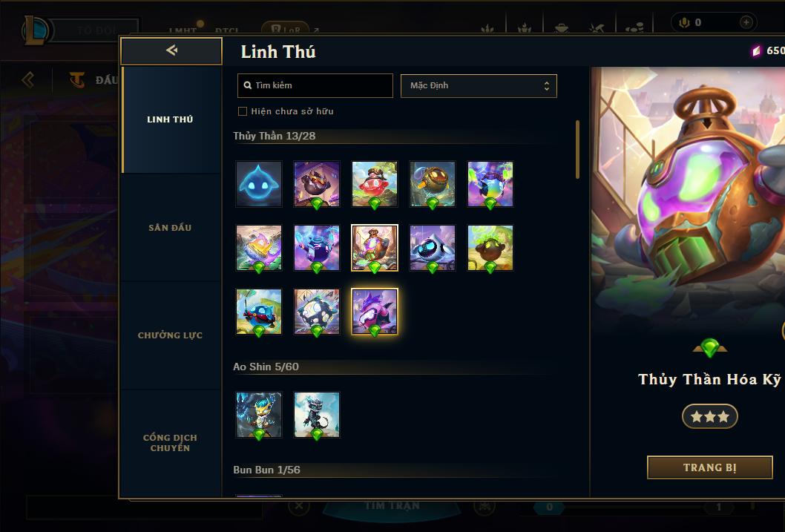Switch to the Chưởng Lực tab
This screenshot has height=532, width=785.
(170, 335)
